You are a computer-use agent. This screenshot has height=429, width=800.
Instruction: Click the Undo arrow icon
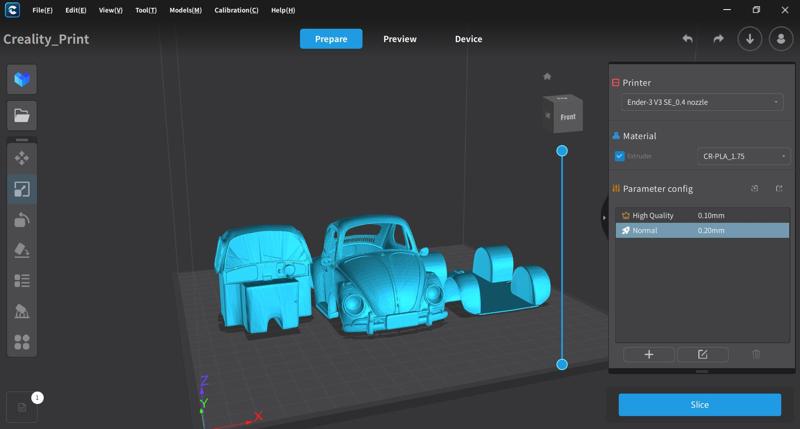(688, 39)
